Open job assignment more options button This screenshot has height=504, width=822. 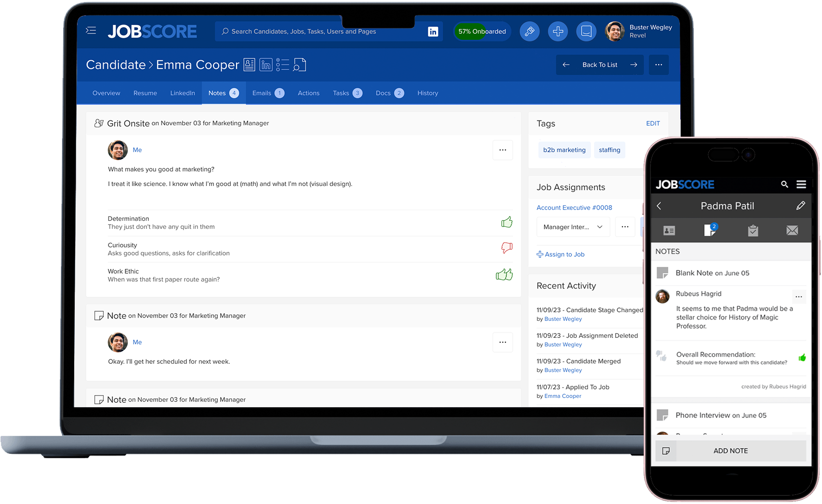[x=625, y=227]
